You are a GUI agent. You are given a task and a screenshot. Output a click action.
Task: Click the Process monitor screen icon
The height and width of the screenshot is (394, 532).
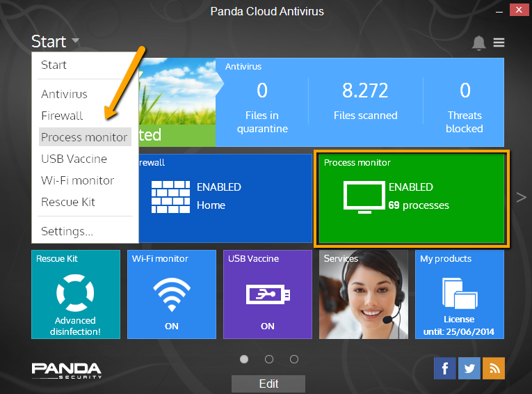coord(364,197)
